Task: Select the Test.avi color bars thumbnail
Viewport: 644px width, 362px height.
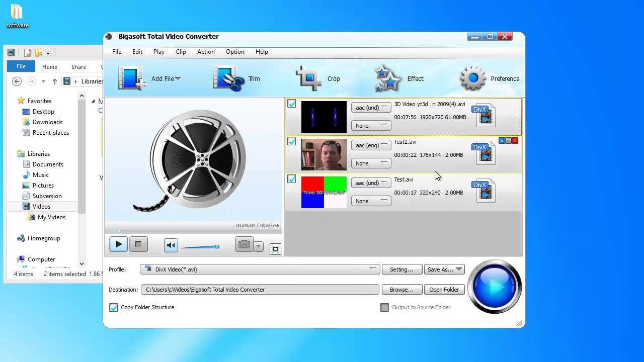Action: pos(324,192)
